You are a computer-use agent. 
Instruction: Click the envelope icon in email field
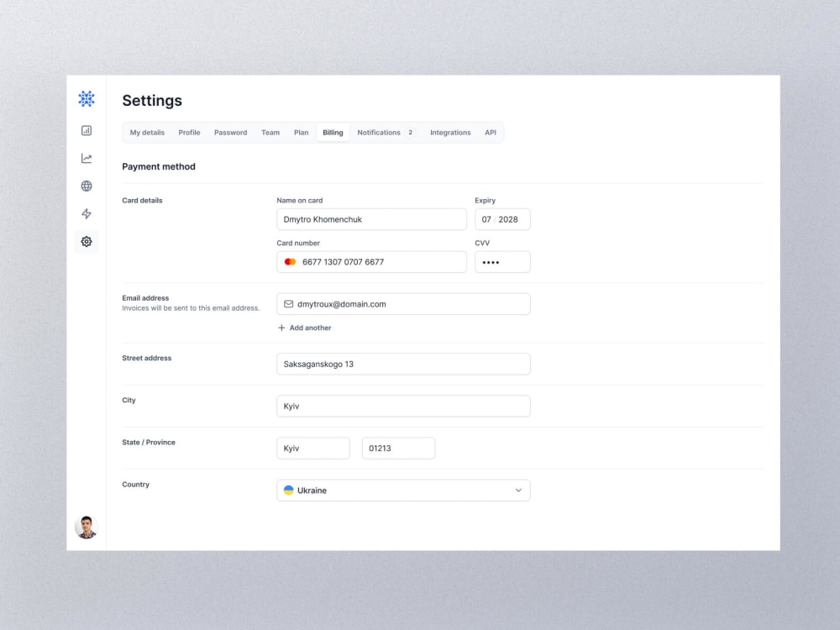289,303
